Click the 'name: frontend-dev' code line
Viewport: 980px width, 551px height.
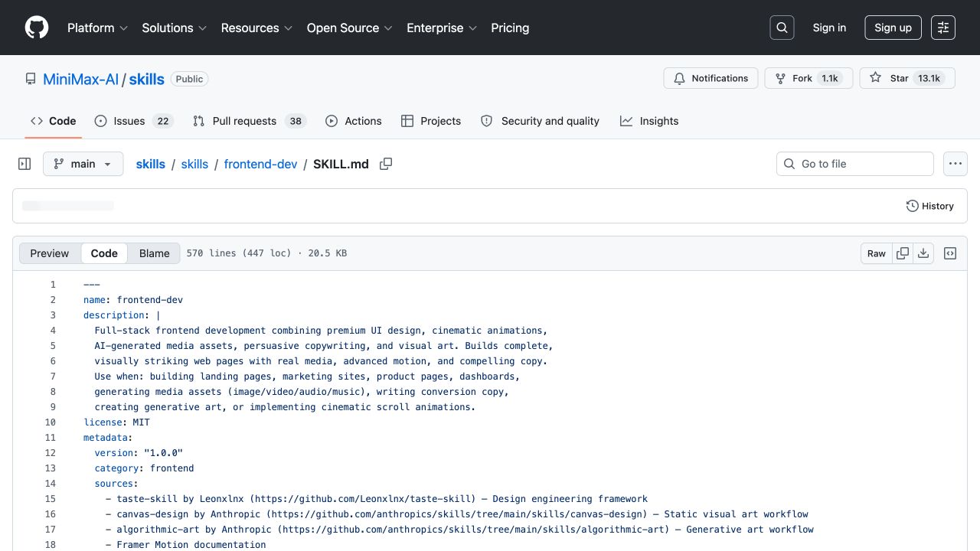coord(133,300)
